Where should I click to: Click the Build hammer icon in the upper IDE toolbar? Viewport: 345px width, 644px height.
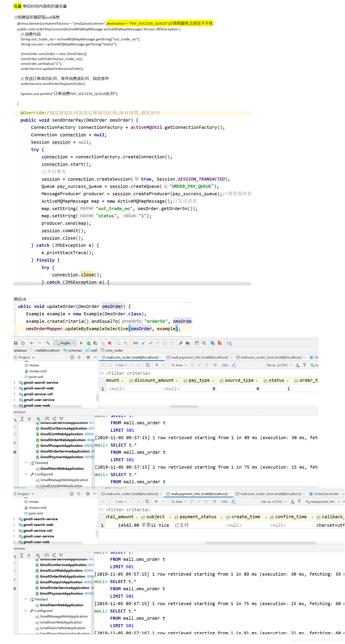point(48,343)
